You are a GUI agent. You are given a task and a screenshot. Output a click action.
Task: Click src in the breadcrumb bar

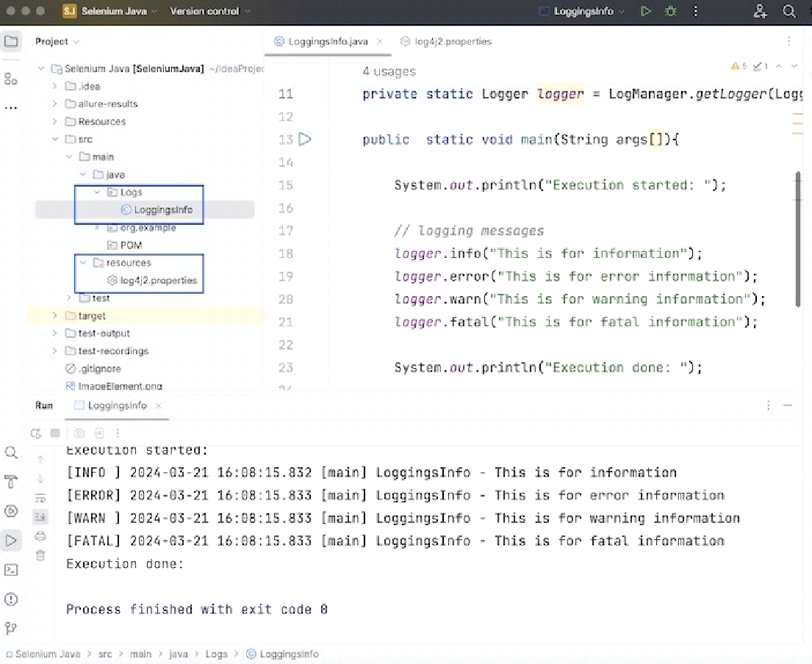point(105,654)
